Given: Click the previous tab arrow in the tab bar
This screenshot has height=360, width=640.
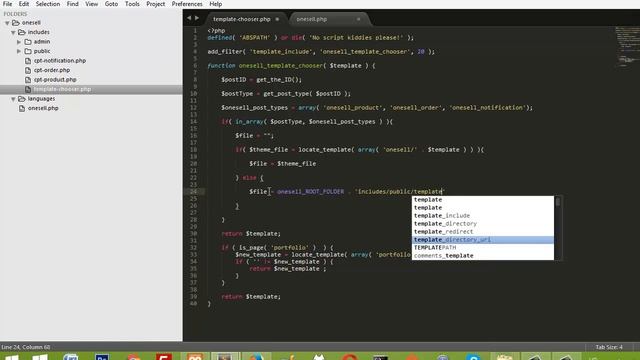Looking at the screenshot, I should [189, 18].
